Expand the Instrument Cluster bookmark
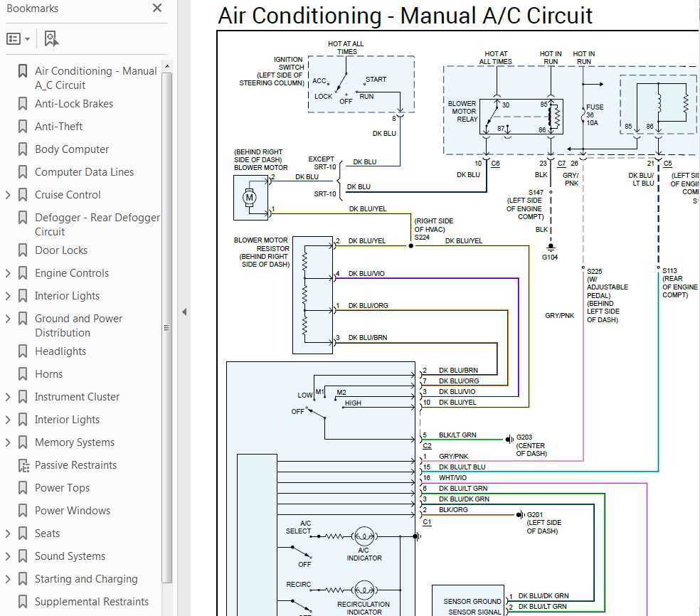This screenshot has height=616, width=700. click(8, 396)
